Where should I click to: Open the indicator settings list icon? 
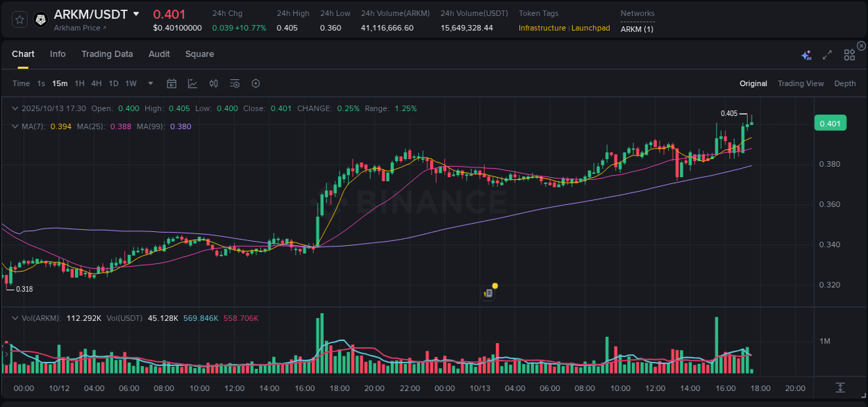click(x=235, y=83)
